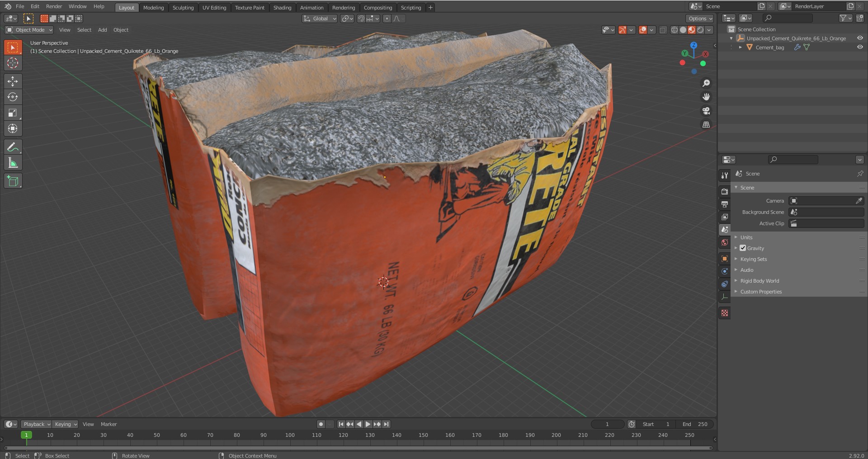Toggle the Gravity checkbox
The image size is (868, 459).
click(x=743, y=248)
